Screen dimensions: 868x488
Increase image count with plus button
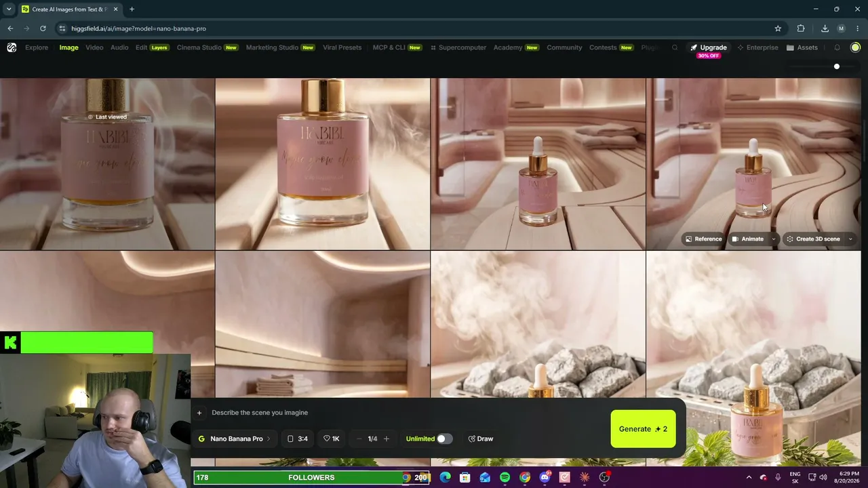[x=387, y=439]
